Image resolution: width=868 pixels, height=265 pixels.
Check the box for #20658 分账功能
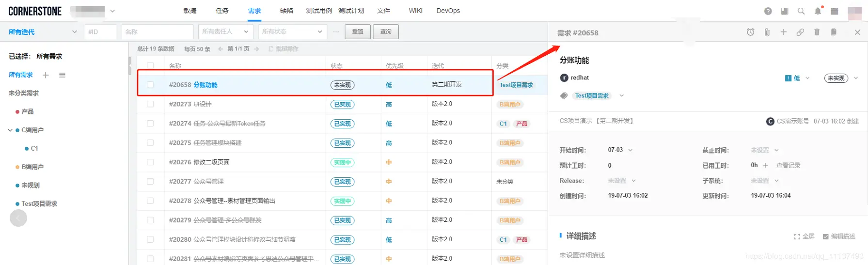point(150,85)
